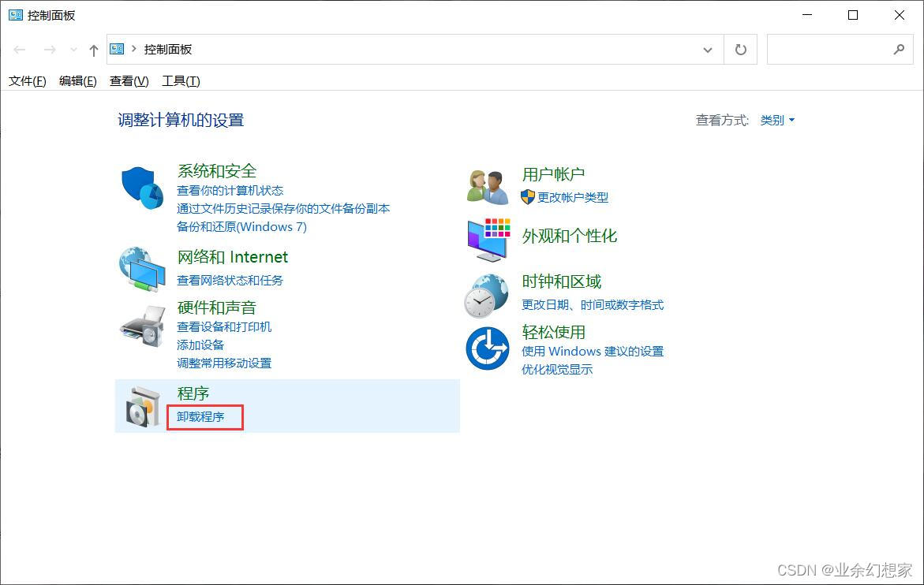Open the 轻松使用 heading link
The width and height of the screenshot is (924, 585).
[x=553, y=333]
